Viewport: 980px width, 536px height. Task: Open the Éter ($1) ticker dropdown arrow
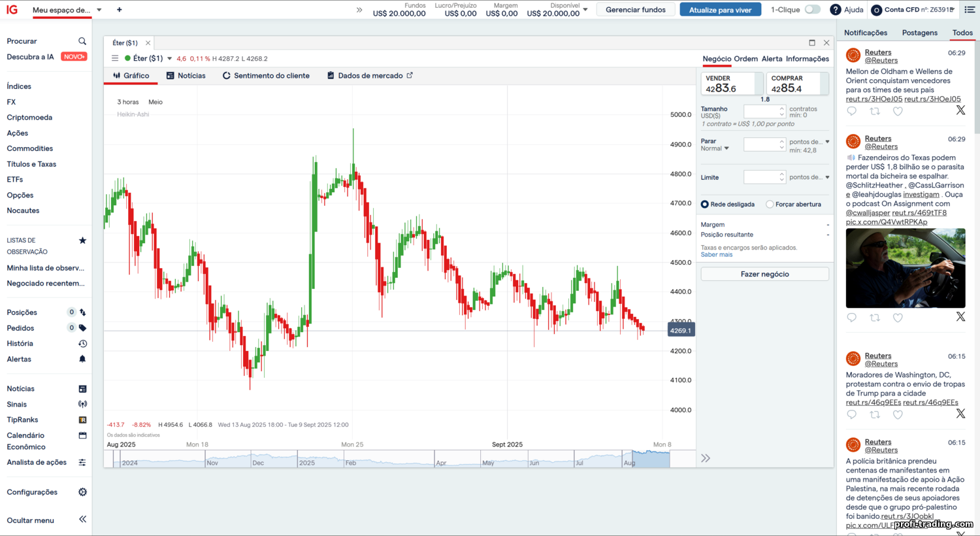tap(169, 58)
